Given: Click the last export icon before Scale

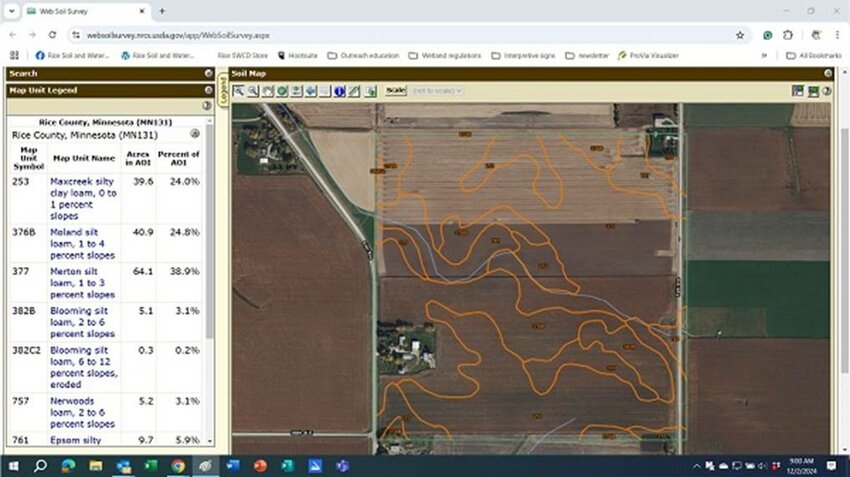Looking at the screenshot, I should point(370,91).
